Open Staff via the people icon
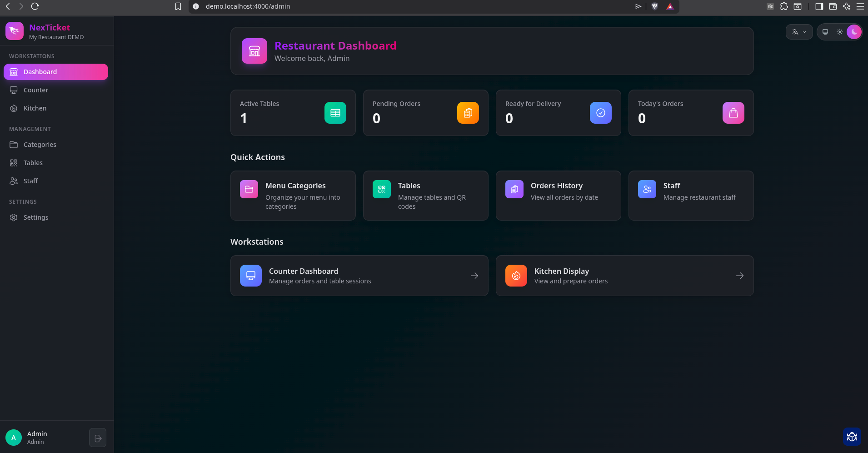The image size is (868, 453). 14,181
